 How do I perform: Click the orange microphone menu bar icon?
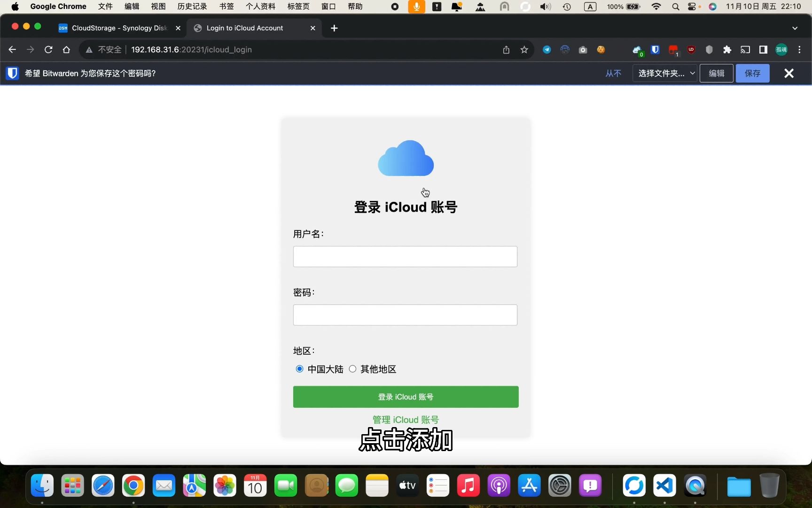coord(416,7)
